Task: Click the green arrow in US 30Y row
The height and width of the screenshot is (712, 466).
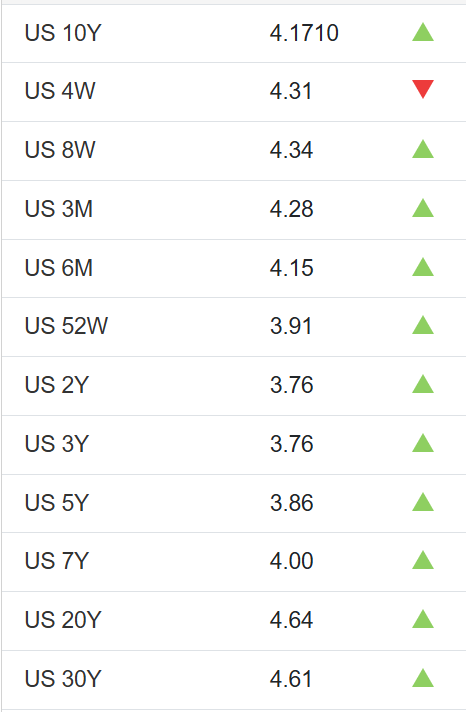Action: [423, 678]
